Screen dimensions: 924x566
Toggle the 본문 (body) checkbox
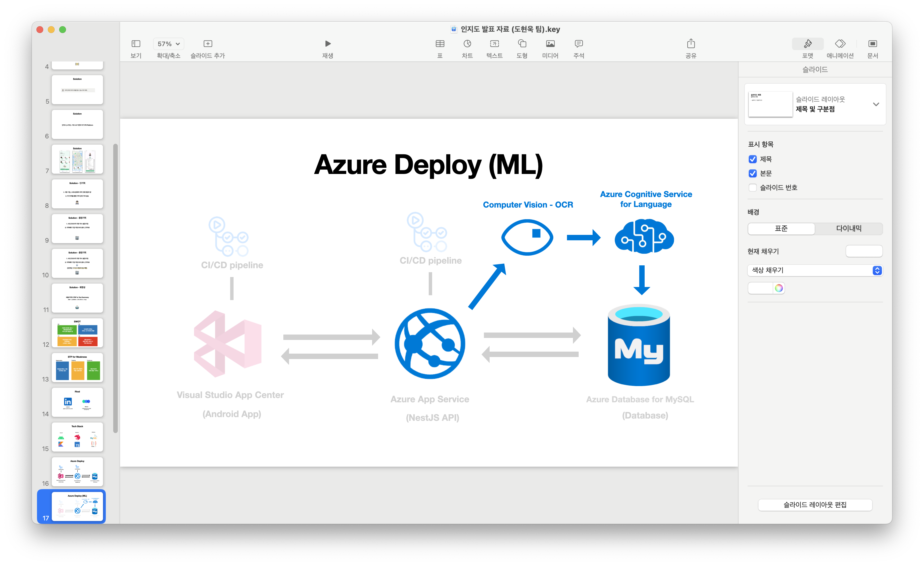(x=753, y=173)
